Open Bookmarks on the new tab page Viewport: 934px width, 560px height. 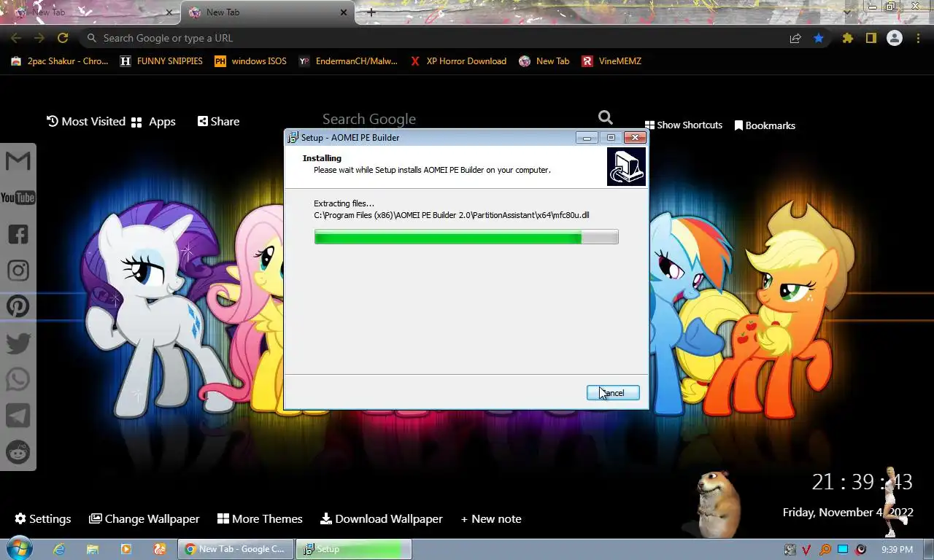(x=765, y=125)
